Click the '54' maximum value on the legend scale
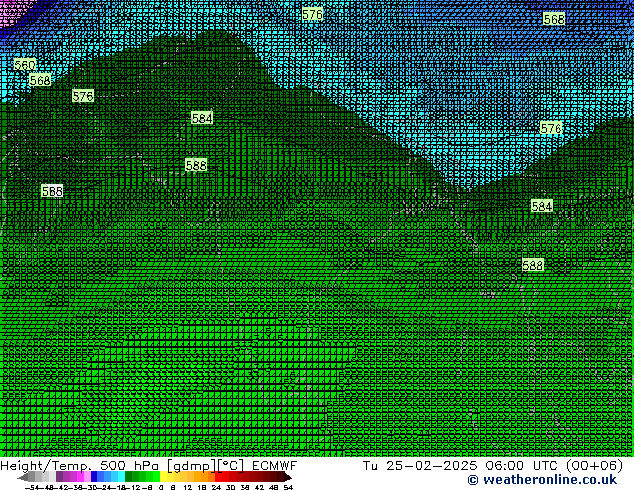Image resolution: width=634 pixels, height=490 pixels. (x=288, y=487)
